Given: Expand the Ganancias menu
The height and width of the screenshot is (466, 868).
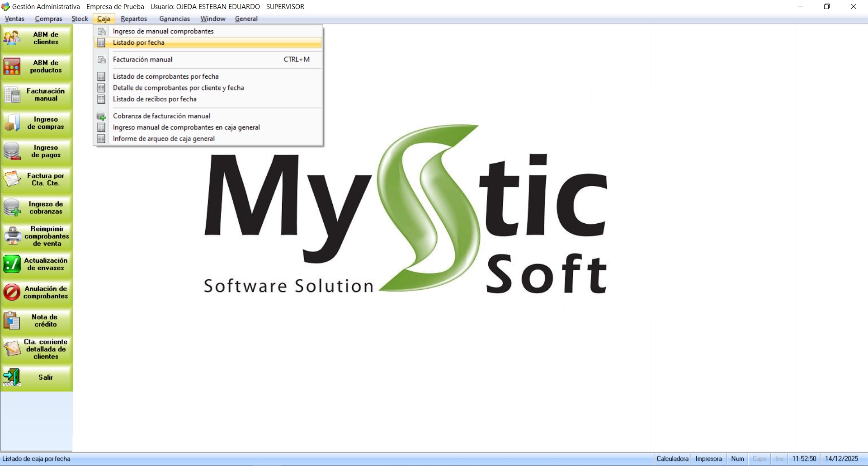Looking at the screenshot, I should (175, 19).
